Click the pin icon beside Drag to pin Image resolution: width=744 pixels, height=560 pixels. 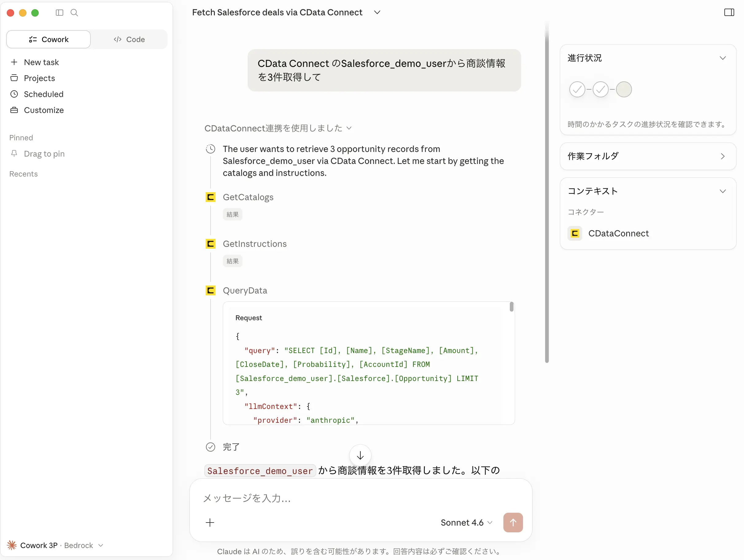pyautogui.click(x=14, y=154)
